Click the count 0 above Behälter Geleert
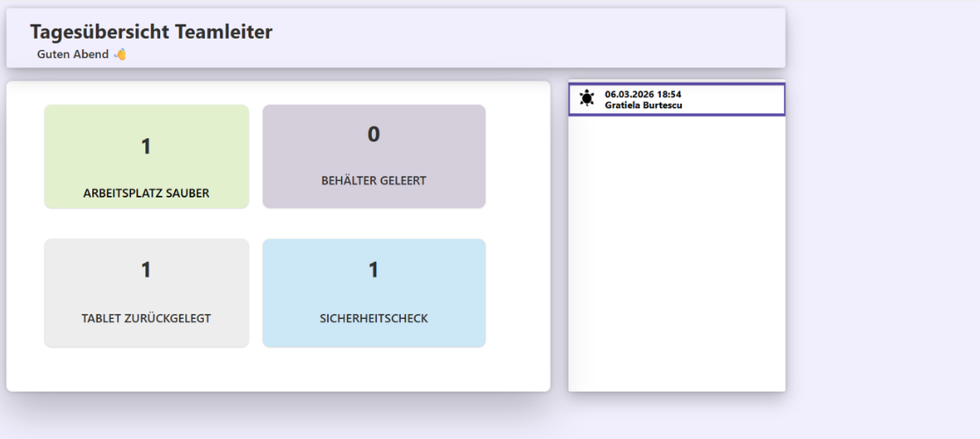Viewport: 980px width, 439px height. point(374,134)
